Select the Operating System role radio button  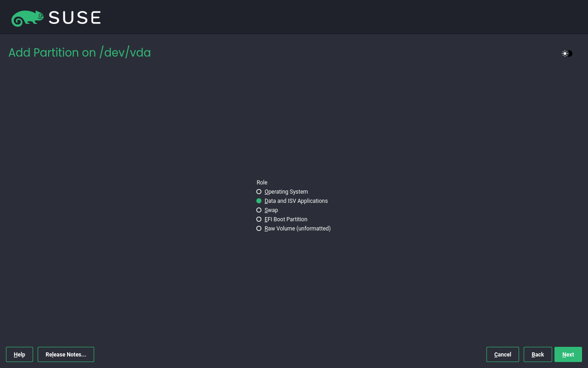click(x=259, y=192)
